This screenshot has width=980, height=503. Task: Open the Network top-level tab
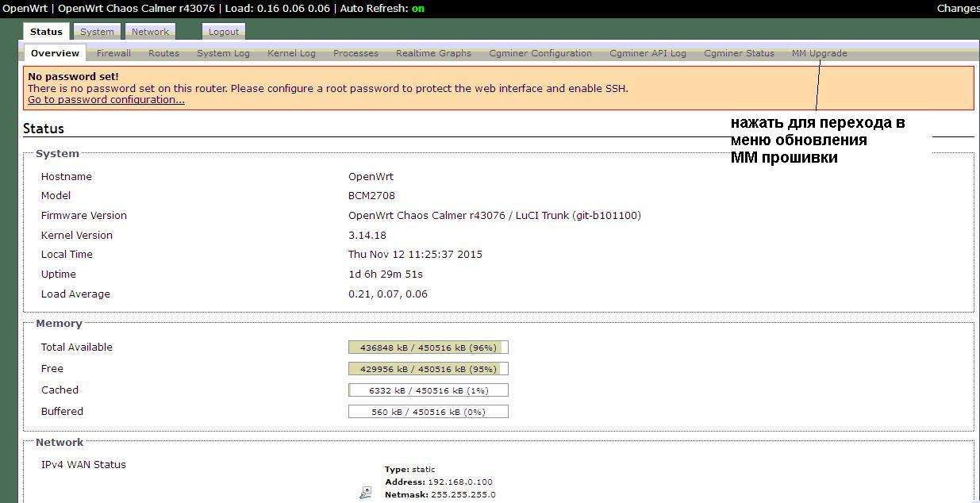click(150, 32)
